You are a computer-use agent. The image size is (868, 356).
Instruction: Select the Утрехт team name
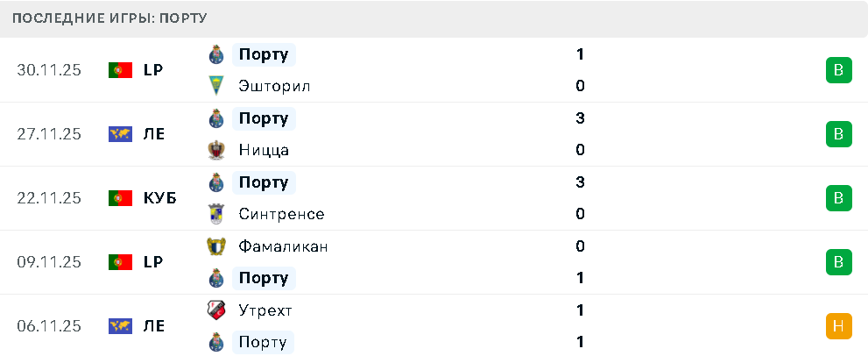click(x=265, y=310)
